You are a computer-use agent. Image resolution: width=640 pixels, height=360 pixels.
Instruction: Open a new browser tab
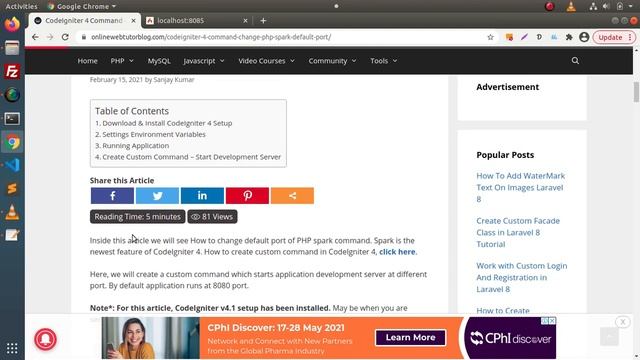coord(263,20)
